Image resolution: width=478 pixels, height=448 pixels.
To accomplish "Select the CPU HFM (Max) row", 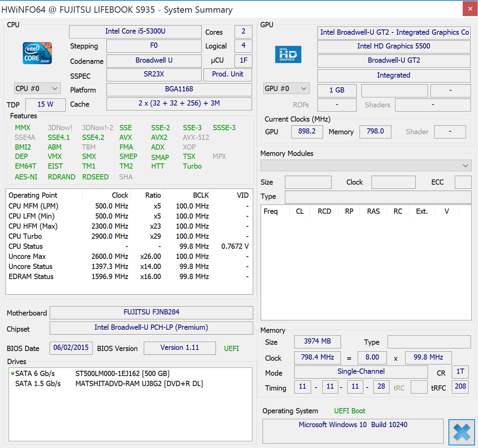I will [129, 226].
